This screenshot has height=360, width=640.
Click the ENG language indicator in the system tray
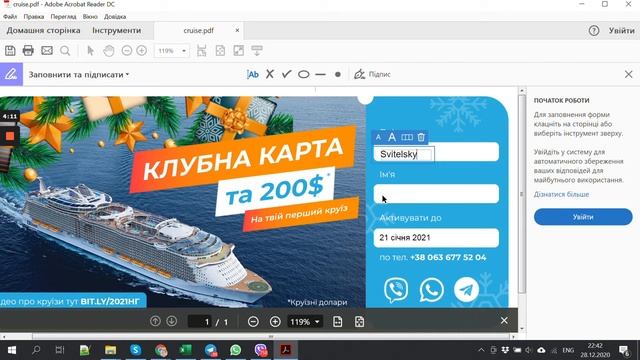pos(568,350)
